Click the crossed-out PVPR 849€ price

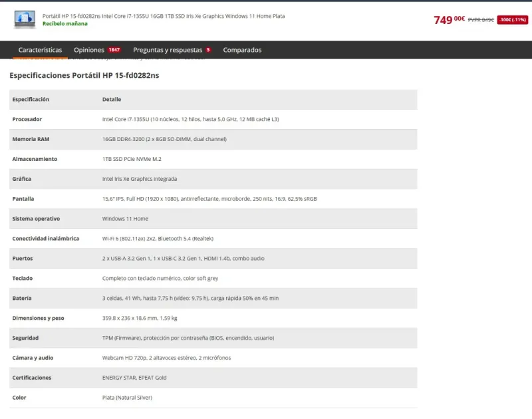tap(481, 20)
